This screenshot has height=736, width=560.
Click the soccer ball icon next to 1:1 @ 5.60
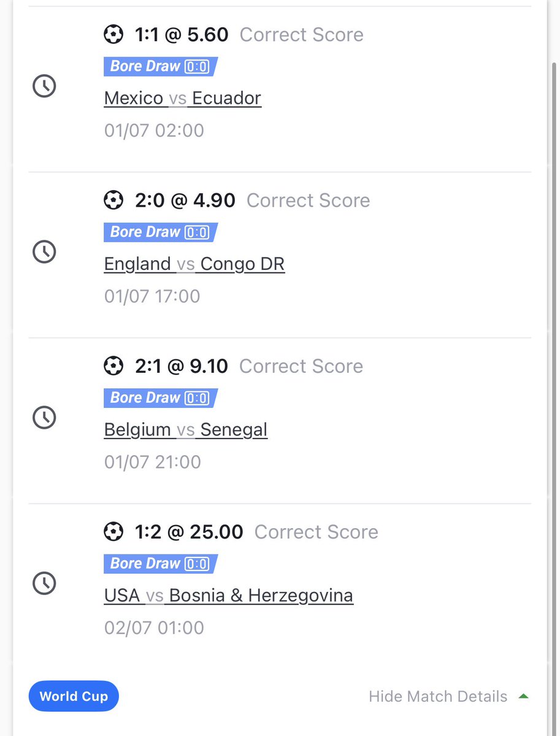tap(113, 34)
